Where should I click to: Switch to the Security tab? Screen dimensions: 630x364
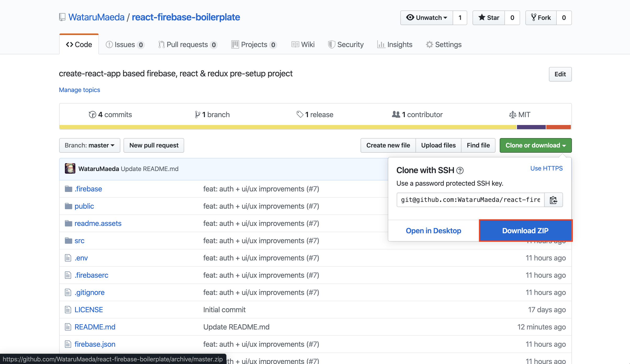[346, 45]
